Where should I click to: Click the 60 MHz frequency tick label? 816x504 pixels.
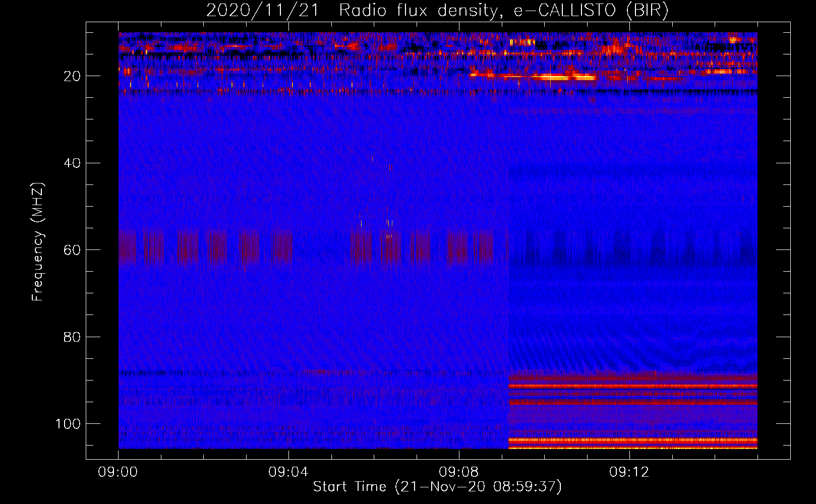click(72, 250)
